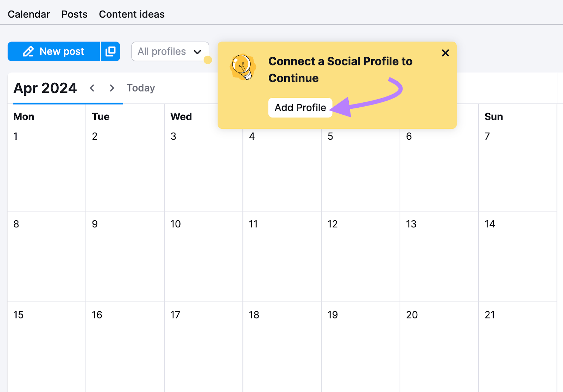This screenshot has width=563, height=392.
Task: Open the Content ideas section
Action: [x=132, y=14]
